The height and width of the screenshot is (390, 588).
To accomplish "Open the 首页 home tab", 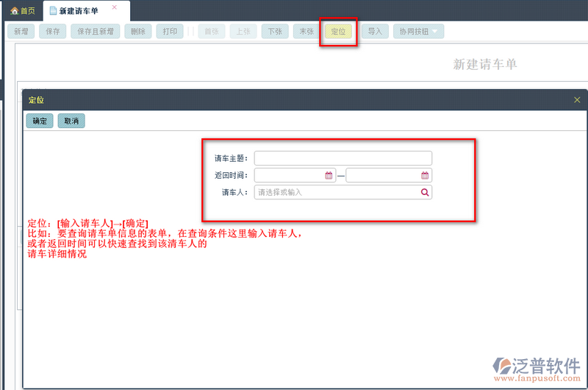I will [23, 11].
